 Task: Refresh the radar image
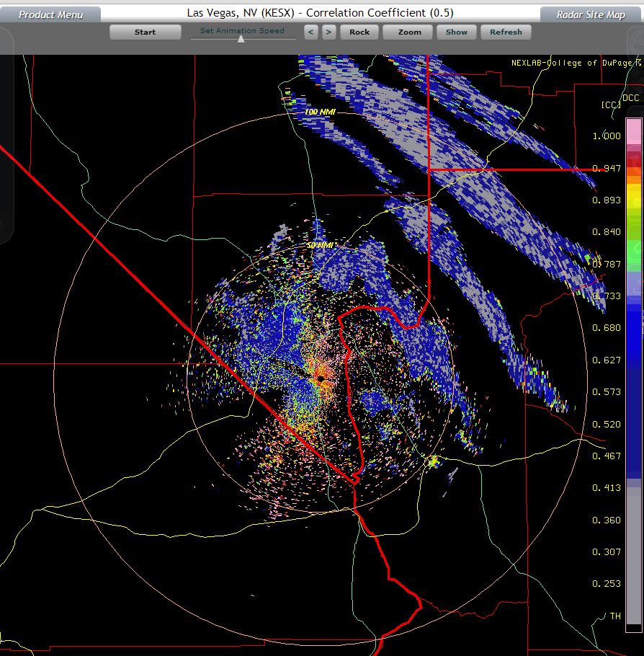click(506, 32)
